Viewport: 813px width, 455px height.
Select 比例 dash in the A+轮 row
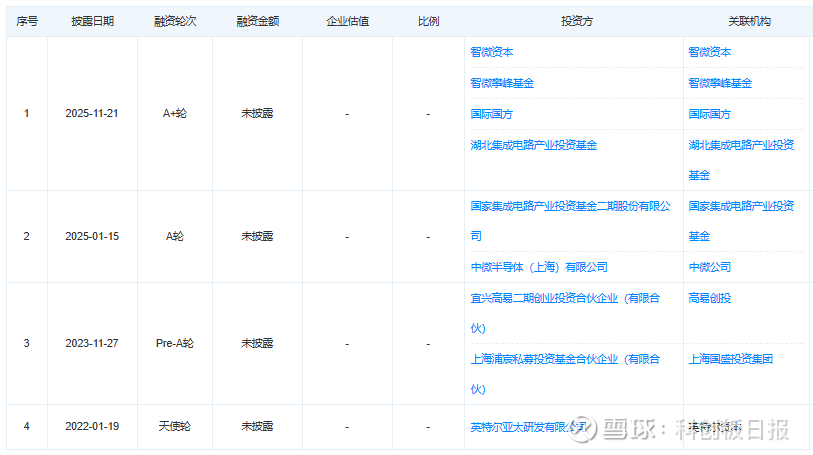point(428,114)
